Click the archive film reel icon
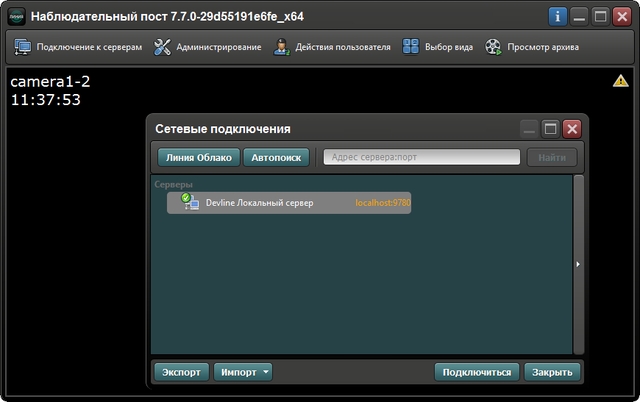The height and width of the screenshot is (402, 640). [493, 47]
